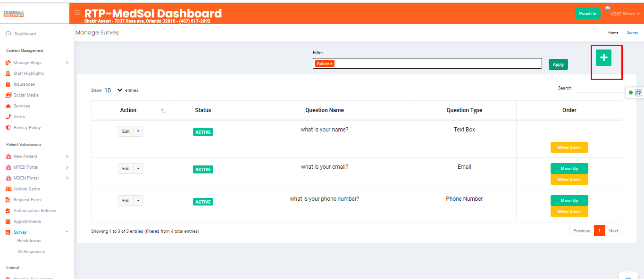The image size is (644, 279).
Task: Click the Request Form sidebar icon
Action: pos(8,200)
